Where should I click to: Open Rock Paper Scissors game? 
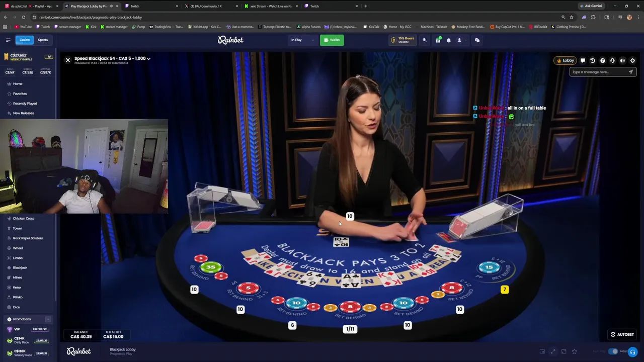[28, 238]
